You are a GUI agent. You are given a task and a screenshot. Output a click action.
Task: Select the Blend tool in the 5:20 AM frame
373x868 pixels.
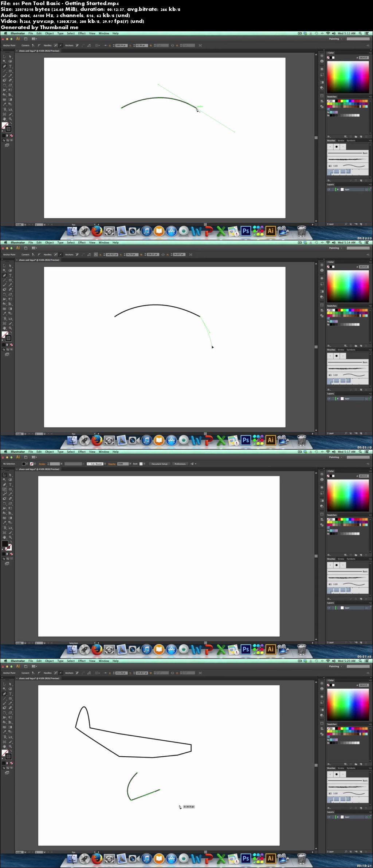(10, 732)
